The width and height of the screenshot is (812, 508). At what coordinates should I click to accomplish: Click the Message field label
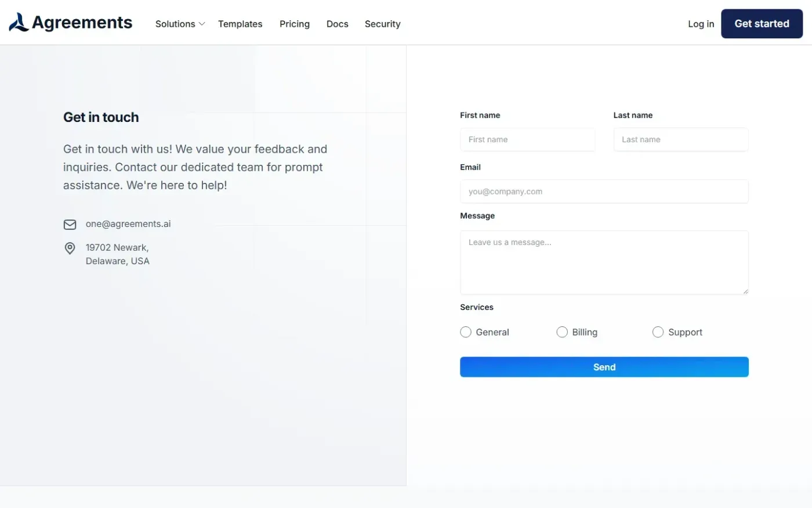click(477, 216)
